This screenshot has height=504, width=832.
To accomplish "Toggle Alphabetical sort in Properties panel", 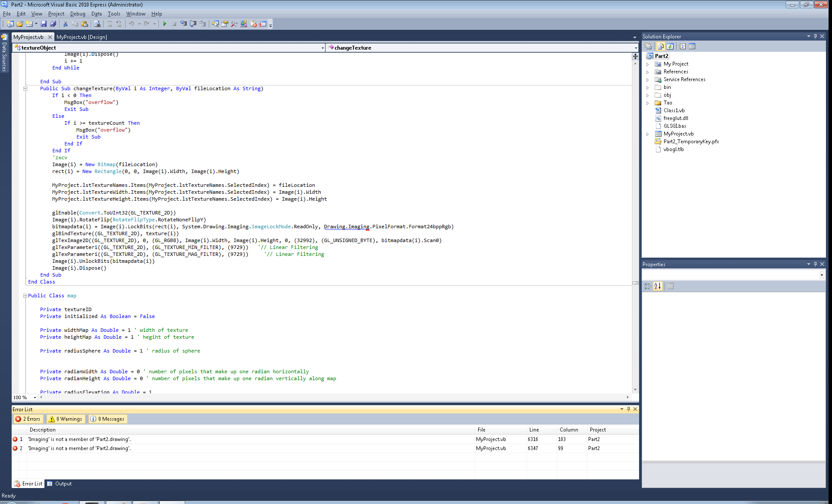I will (x=658, y=286).
